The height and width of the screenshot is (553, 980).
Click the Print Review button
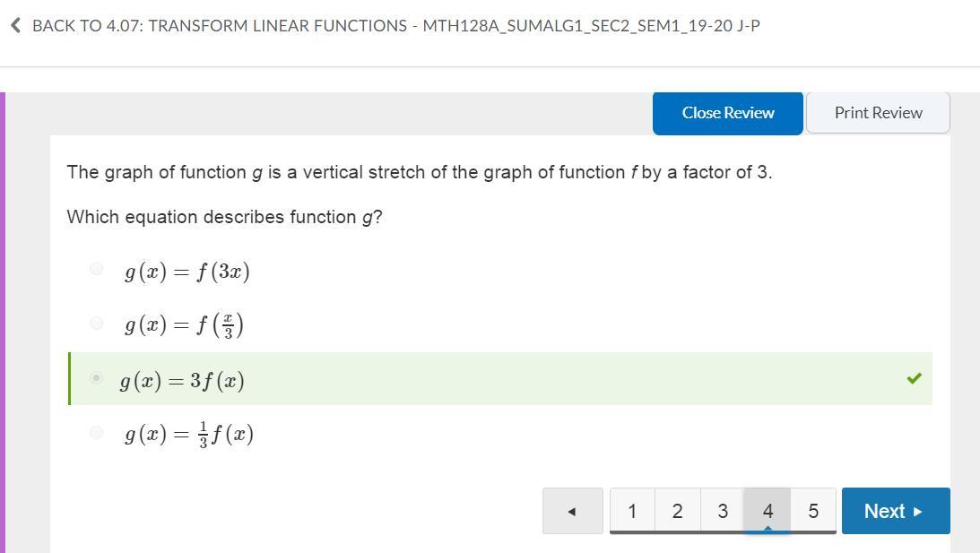[x=878, y=113]
